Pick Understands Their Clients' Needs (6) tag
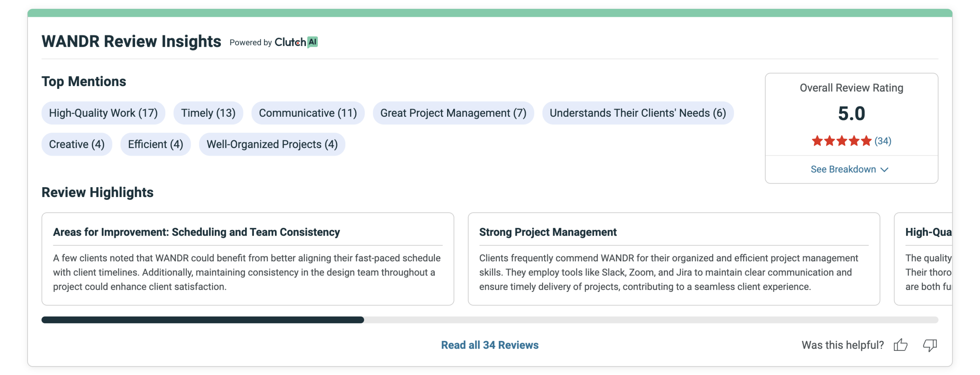Viewport: 980px width, 375px height. pyautogui.click(x=637, y=113)
